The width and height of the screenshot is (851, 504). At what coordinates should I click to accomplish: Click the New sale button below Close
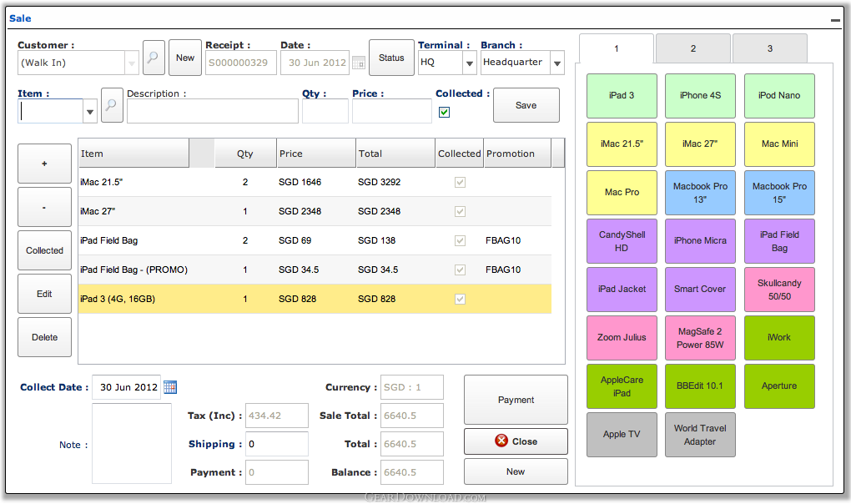[x=516, y=471]
